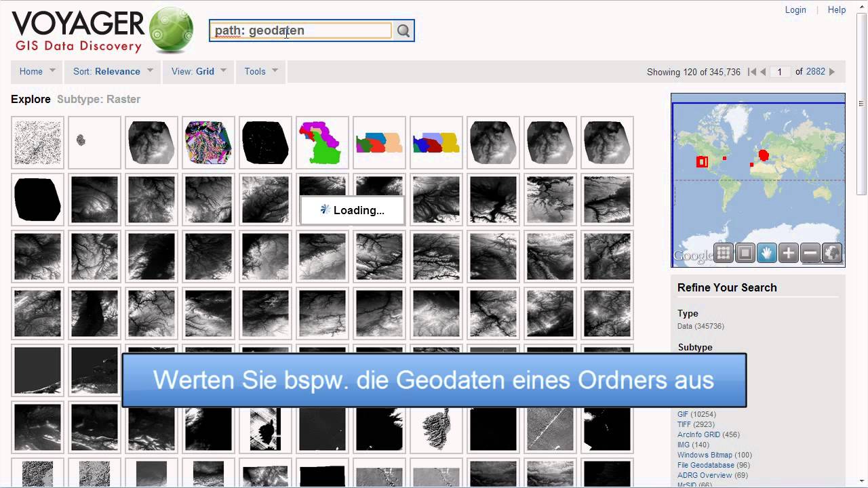Image resolution: width=868 pixels, height=488 pixels.
Task: Click the Data (345736) type entry
Action: pyautogui.click(x=701, y=326)
